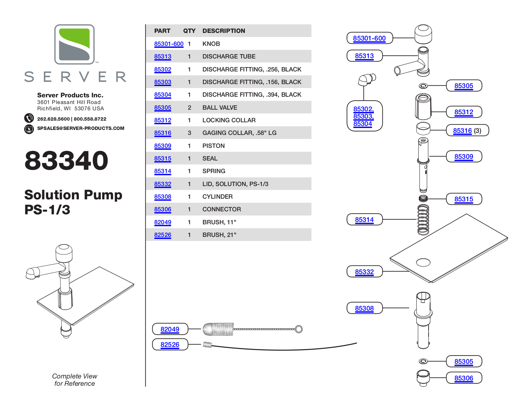The image size is (532, 411).
Task: Click the upper 85305 ball valve callout
Action: pyautogui.click(x=464, y=86)
